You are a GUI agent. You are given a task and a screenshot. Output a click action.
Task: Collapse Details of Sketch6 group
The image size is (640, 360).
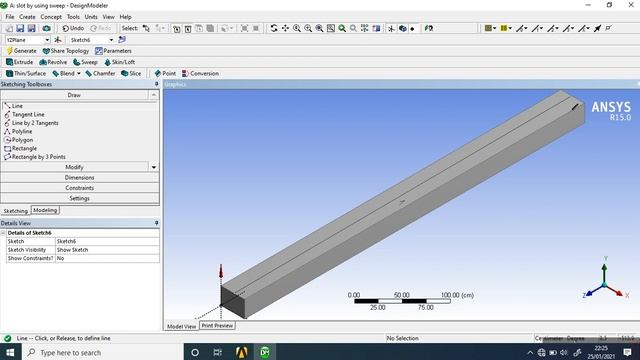3,233
